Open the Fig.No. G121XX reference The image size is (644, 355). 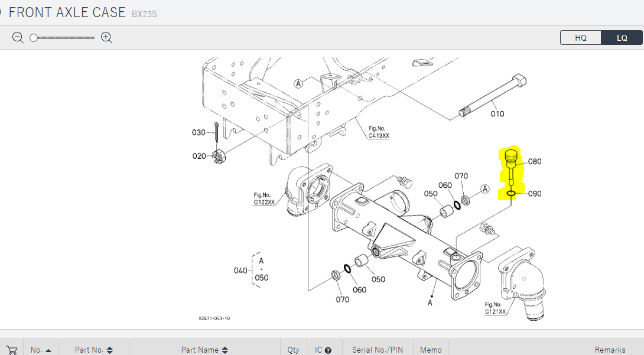tap(495, 308)
